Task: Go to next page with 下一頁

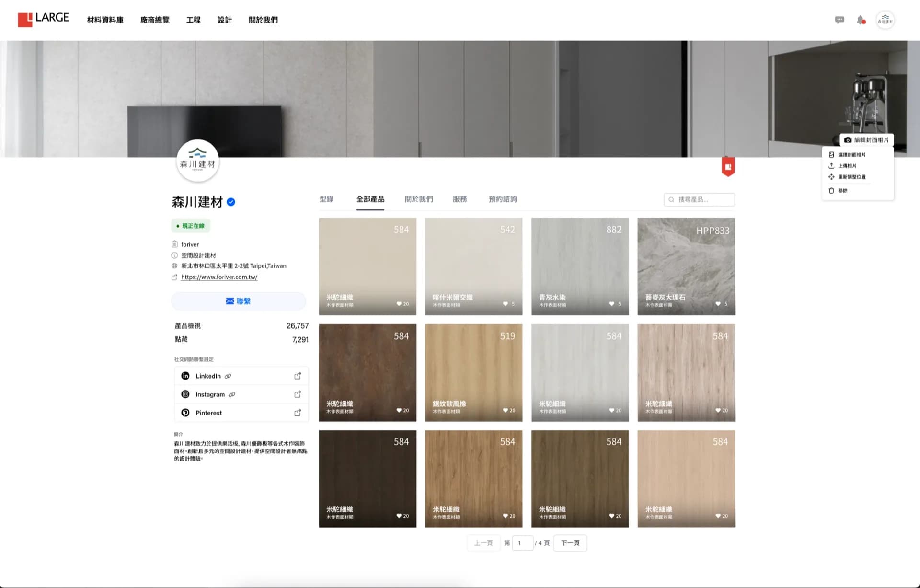Action: click(x=570, y=543)
